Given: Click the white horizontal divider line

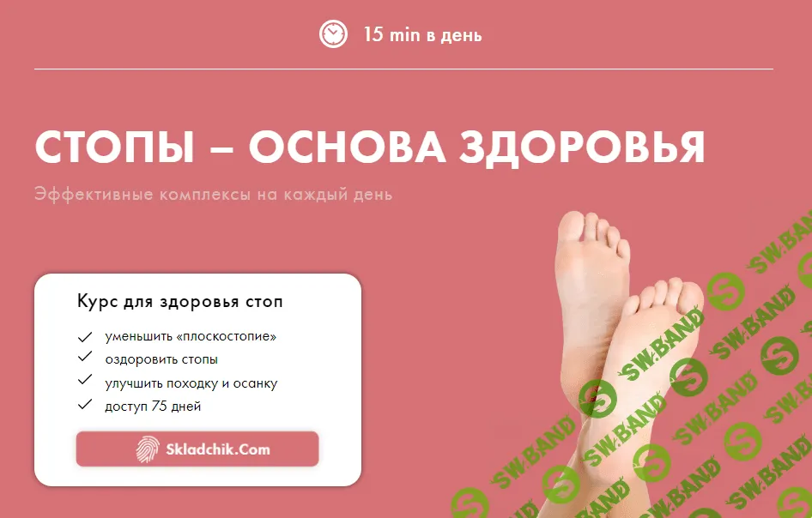Looking at the screenshot, I should point(404,69).
